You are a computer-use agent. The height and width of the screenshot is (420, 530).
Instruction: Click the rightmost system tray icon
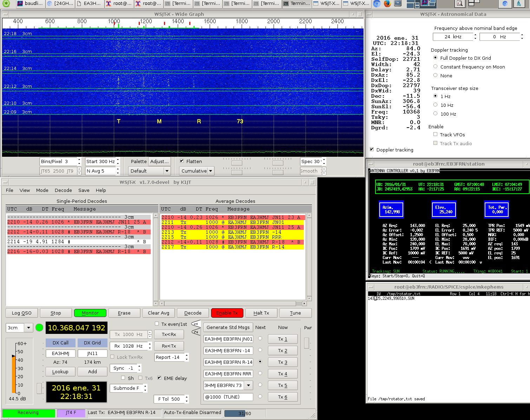tap(519, 4)
